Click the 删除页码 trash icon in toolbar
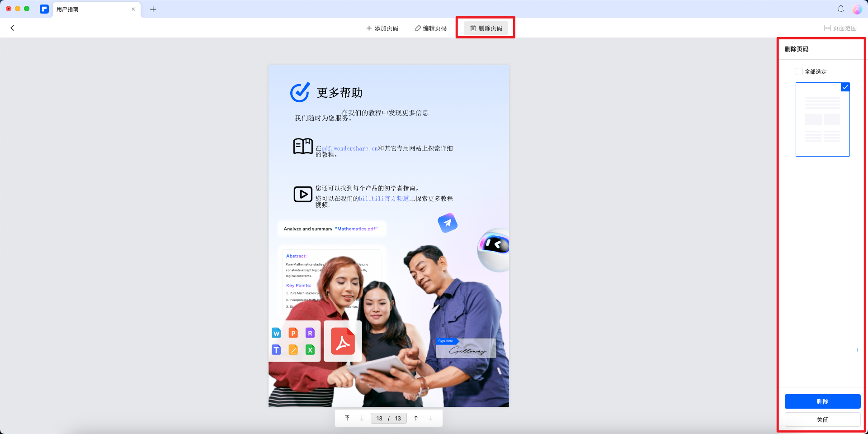 [472, 28]
